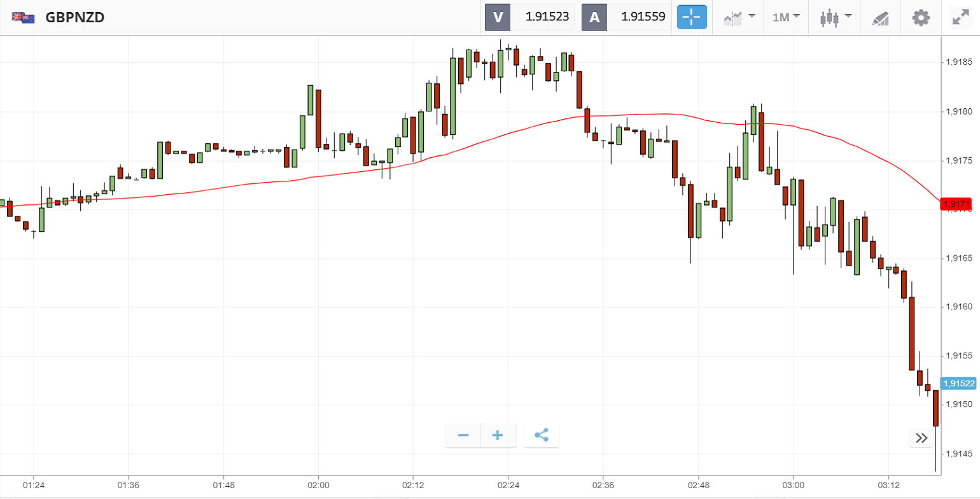Image resolution: width=980 pixels, height=499 pixels.
Task: Open the 1M timeframe dropdown
Action: click(786, 17)
